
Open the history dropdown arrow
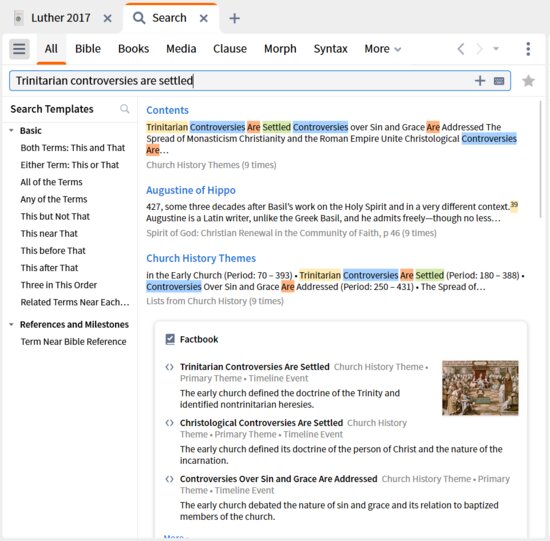click(496, 48)
